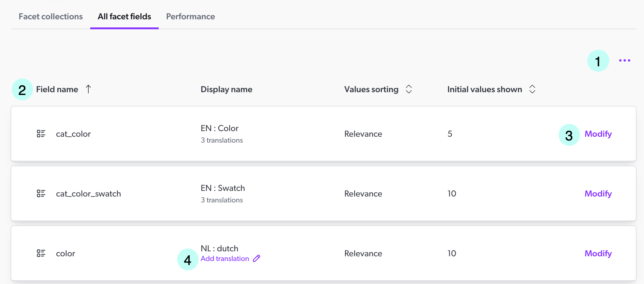Click Modify for cat_color_swatch

pos(598,193)
